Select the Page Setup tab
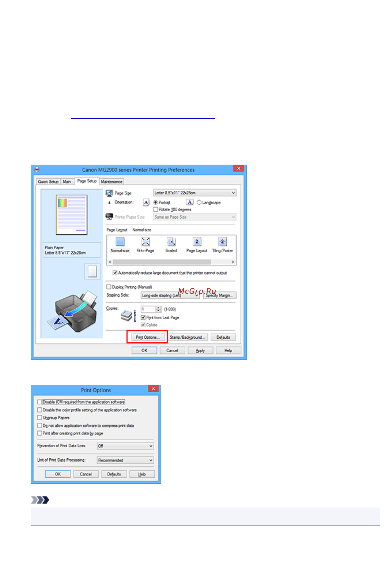This screenshot has width=392, height=582. coord(87,181)
